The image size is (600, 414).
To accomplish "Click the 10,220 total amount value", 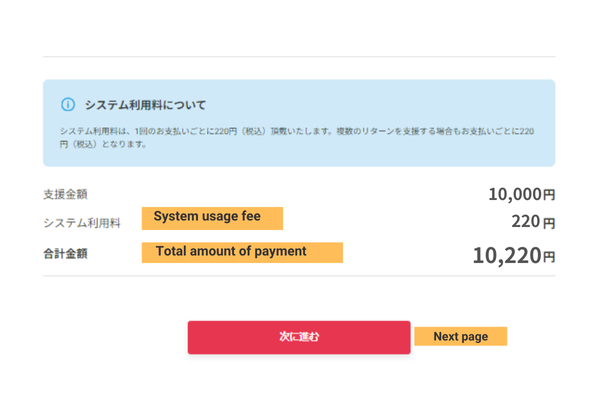I will pyautogui.click(x=506, y=255).
